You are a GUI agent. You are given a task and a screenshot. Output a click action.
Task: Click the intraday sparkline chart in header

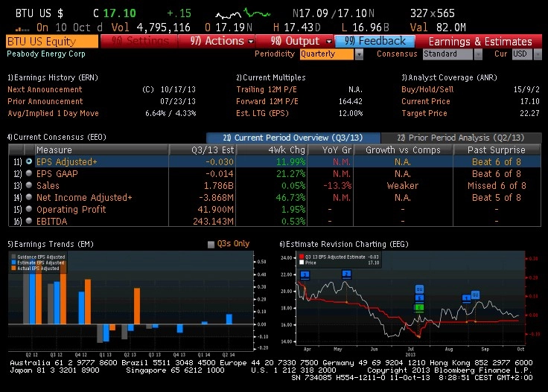click(x=243, y=14)
